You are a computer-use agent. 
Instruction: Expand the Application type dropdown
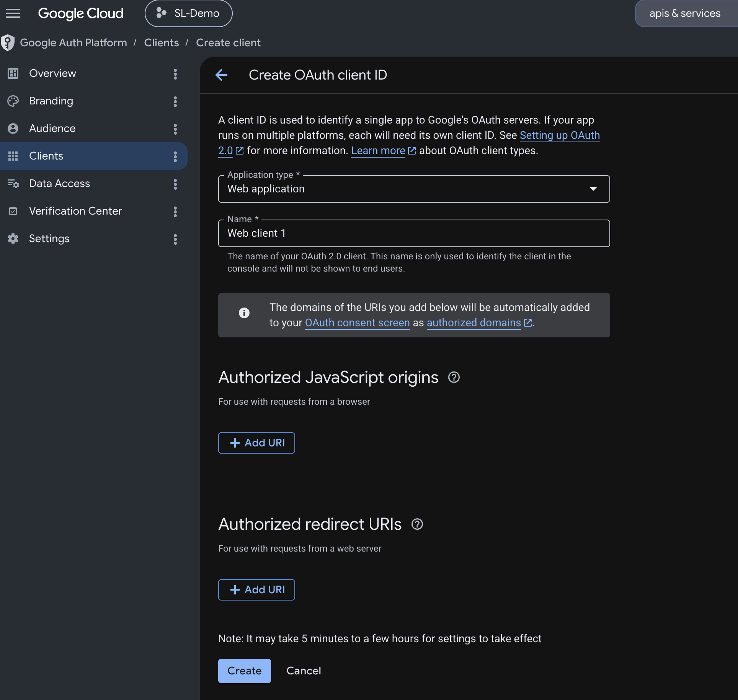tap(414, 189)
